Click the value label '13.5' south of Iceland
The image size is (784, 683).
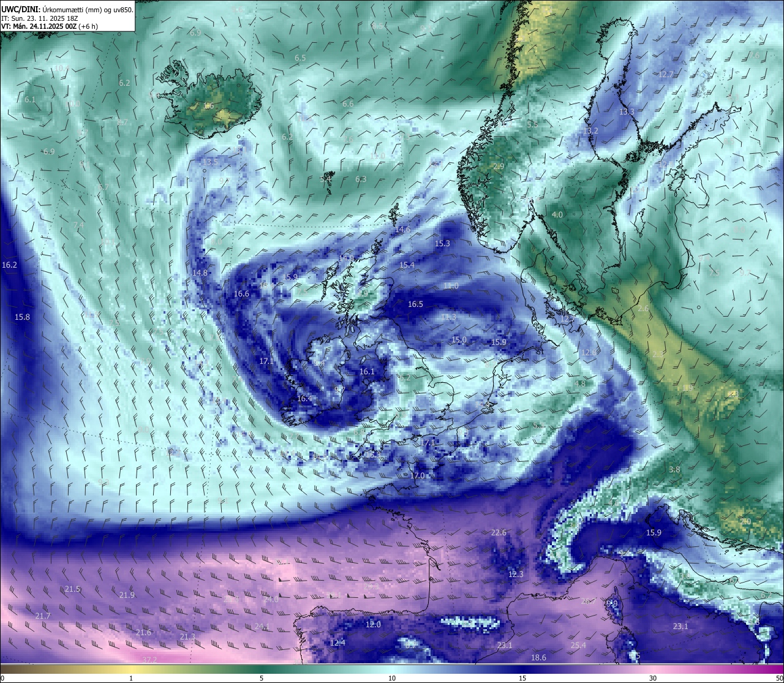[x=210, y=162]
